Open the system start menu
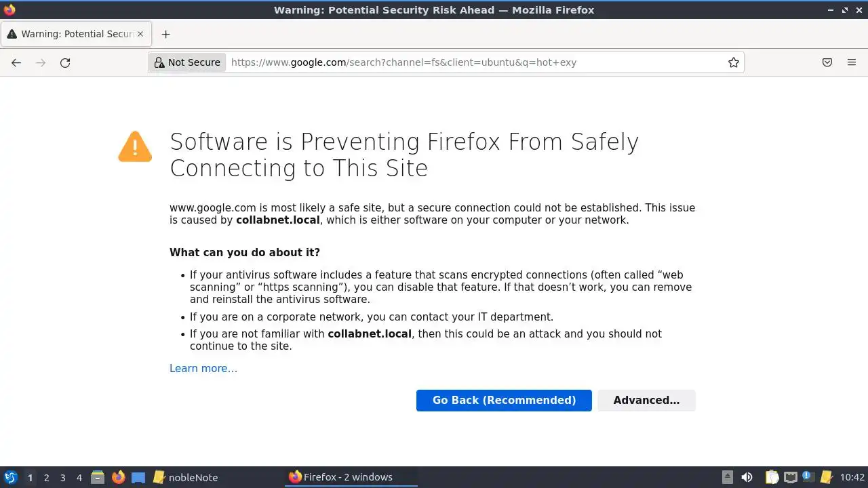Viewport: 868px width, 488px height. click(11, 477)
